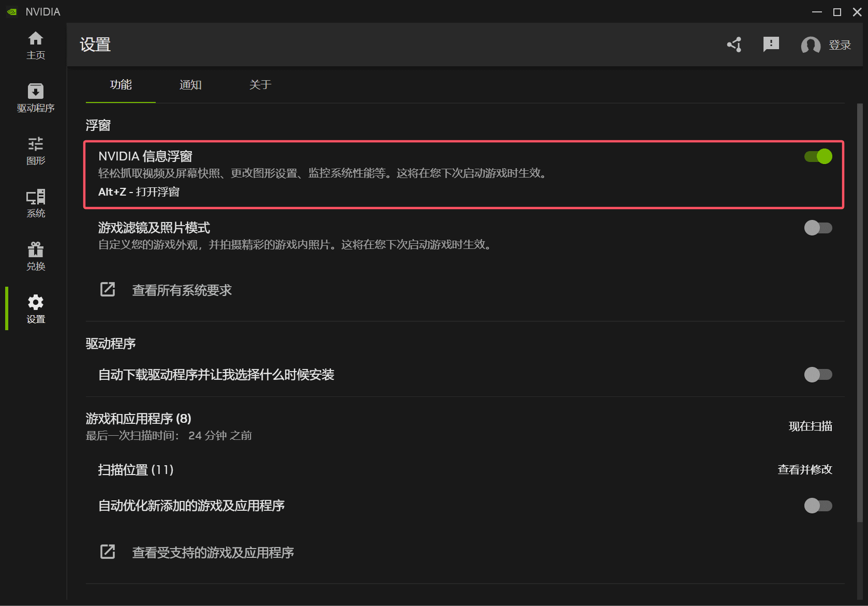Disable the NVIDIA 信息浮窗 toggle

(x=818, y=156)
